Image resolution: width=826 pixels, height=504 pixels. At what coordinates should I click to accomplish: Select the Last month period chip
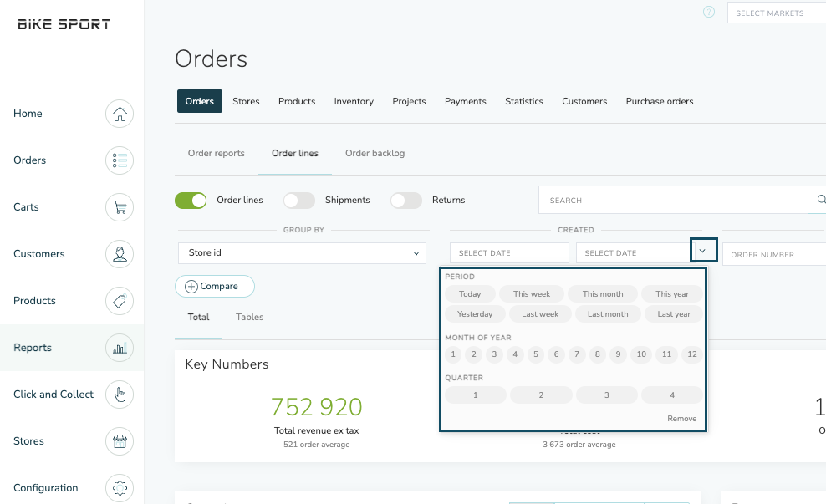608,314
